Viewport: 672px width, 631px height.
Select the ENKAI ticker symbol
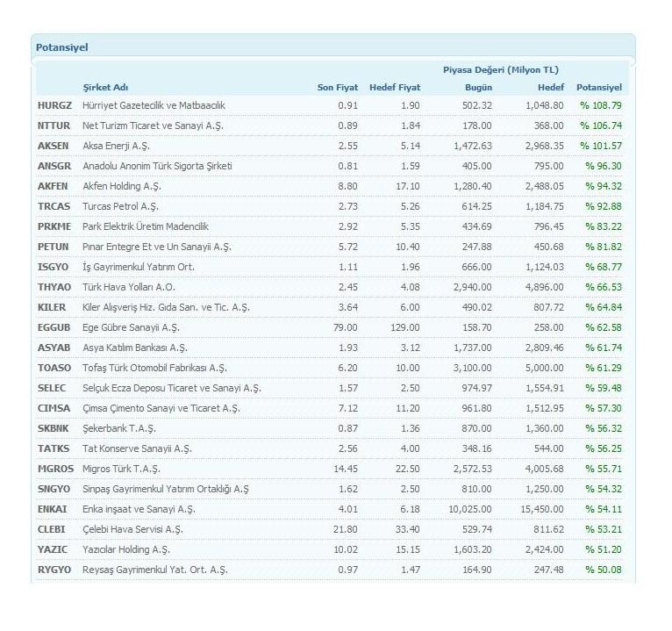[53, 509]
